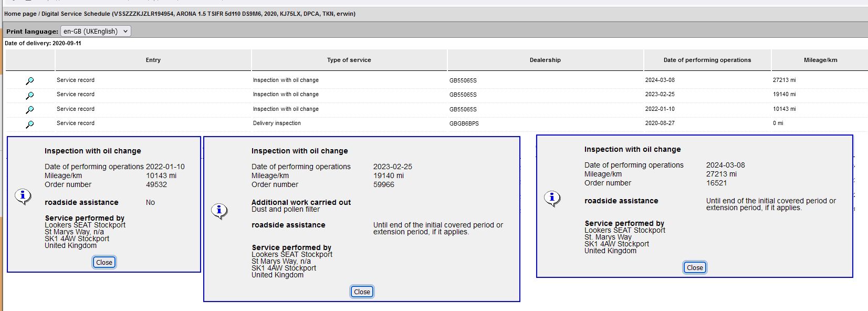Click the Dealership column header
Image resolution: width=868 pixels, height=311 pixels.
545,60
